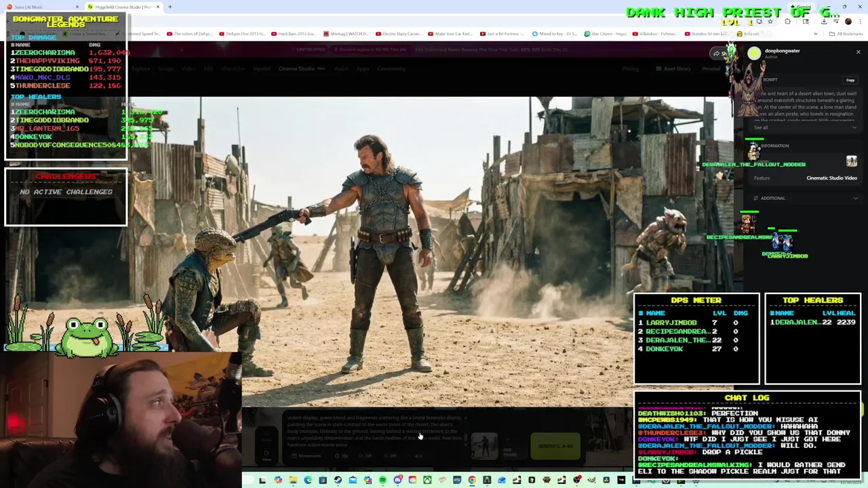
Task: Select Image mode icon in prompt bar
Action: [267, 436]
